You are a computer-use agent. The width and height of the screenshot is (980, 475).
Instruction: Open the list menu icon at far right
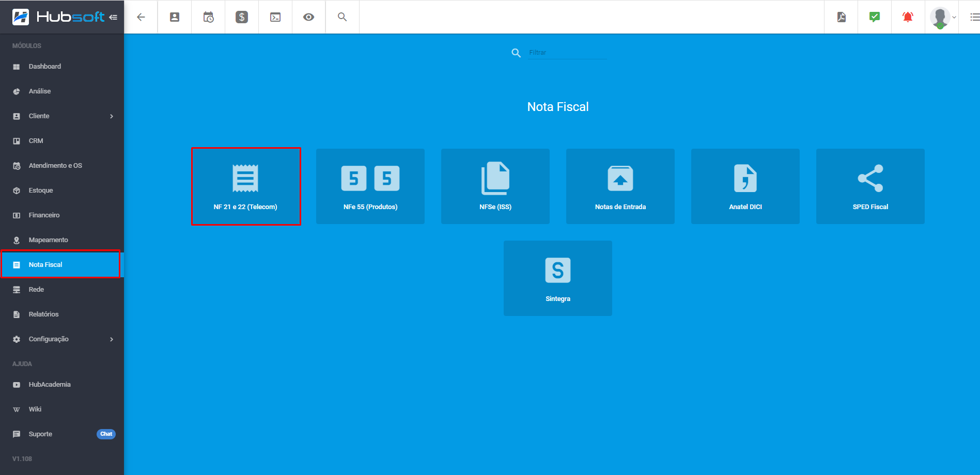click(974, 17)
